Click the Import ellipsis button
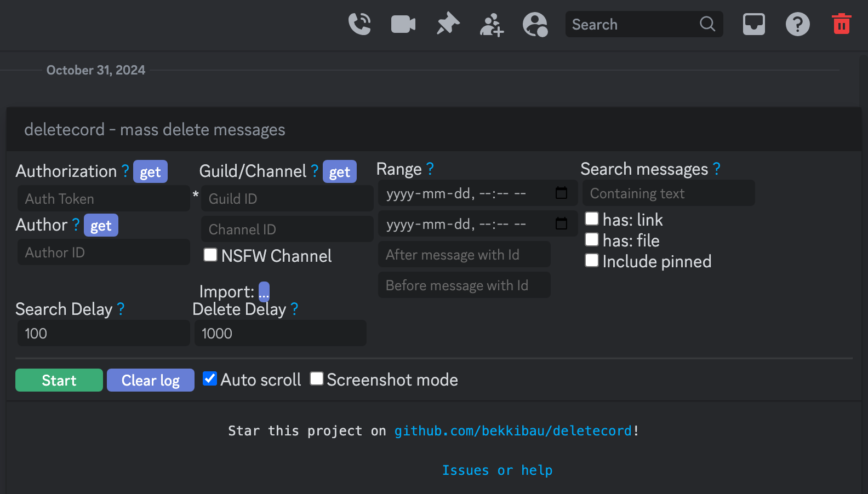The height and width of the screenshot is (494, 868). (x=264, y=292)
